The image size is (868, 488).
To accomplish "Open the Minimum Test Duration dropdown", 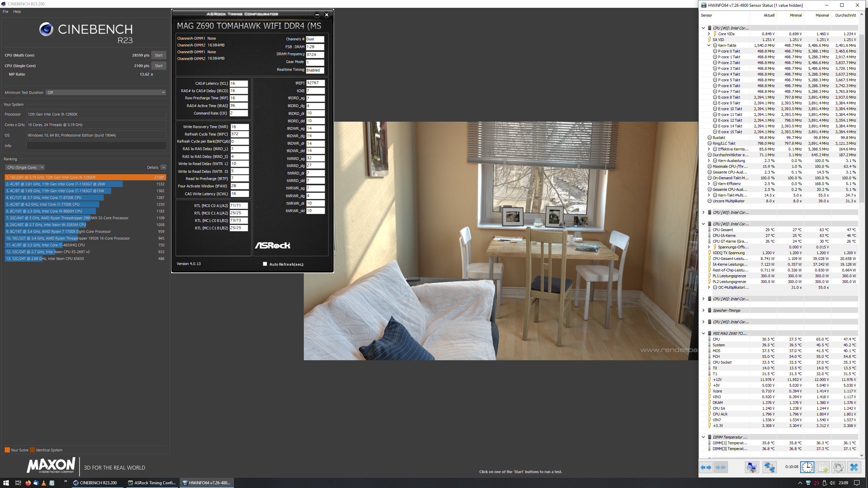I will click(106, 92).
